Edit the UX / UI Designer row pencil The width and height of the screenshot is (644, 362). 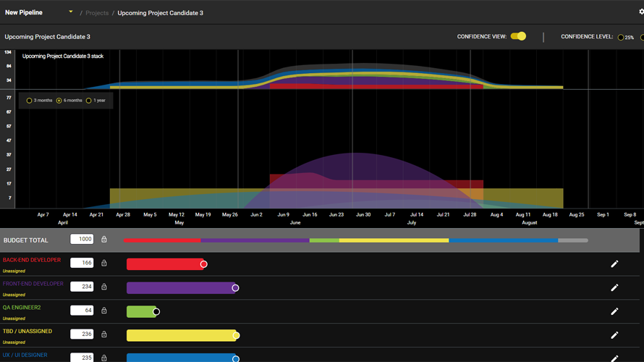[614, 358]
